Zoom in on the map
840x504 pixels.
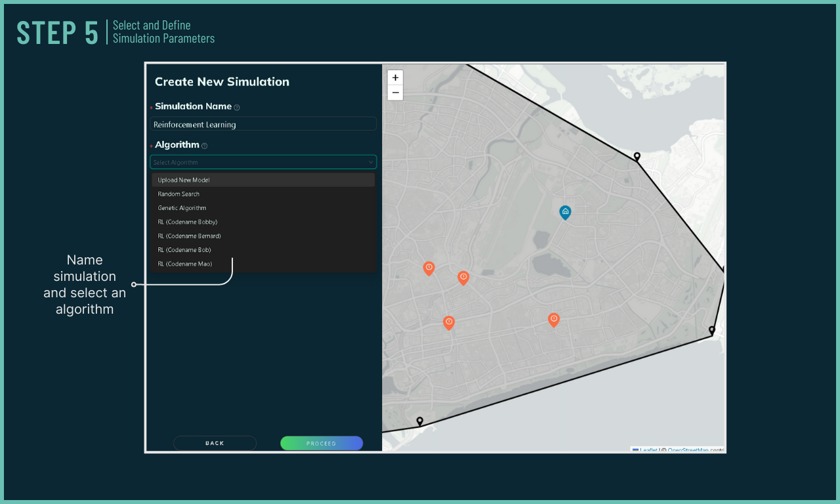pyautogui.click(x=395, y=77)
